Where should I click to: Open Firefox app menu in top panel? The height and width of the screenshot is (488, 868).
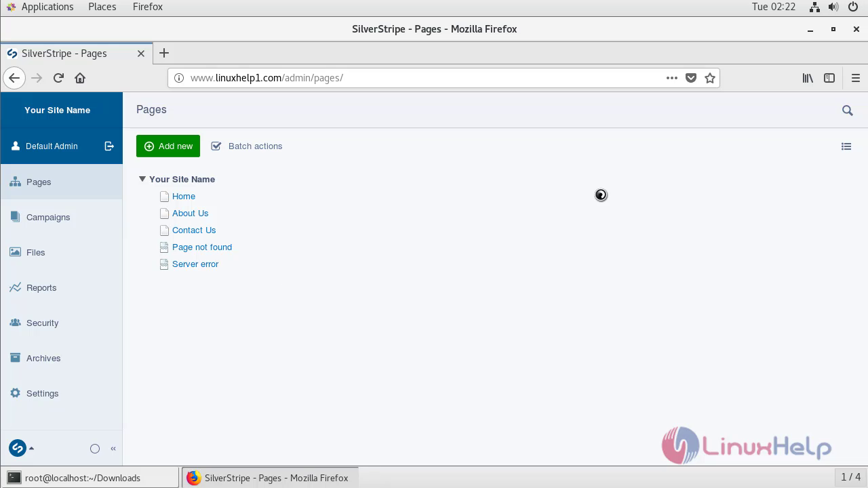pos(148,7)
